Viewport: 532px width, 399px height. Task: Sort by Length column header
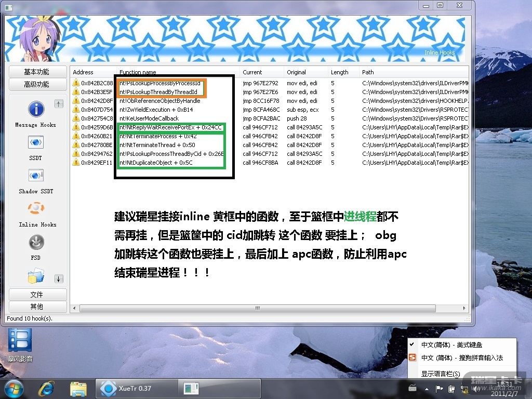coord(344,72)
